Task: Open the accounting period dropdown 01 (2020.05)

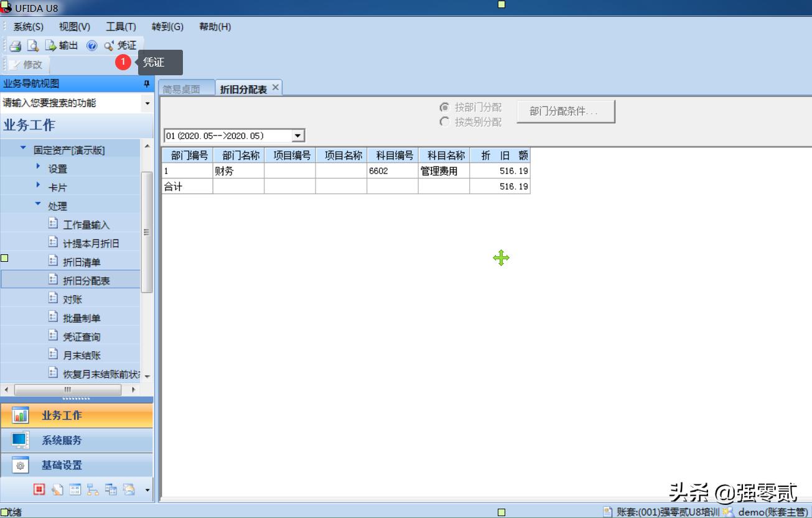Action: tap(297, 135)
